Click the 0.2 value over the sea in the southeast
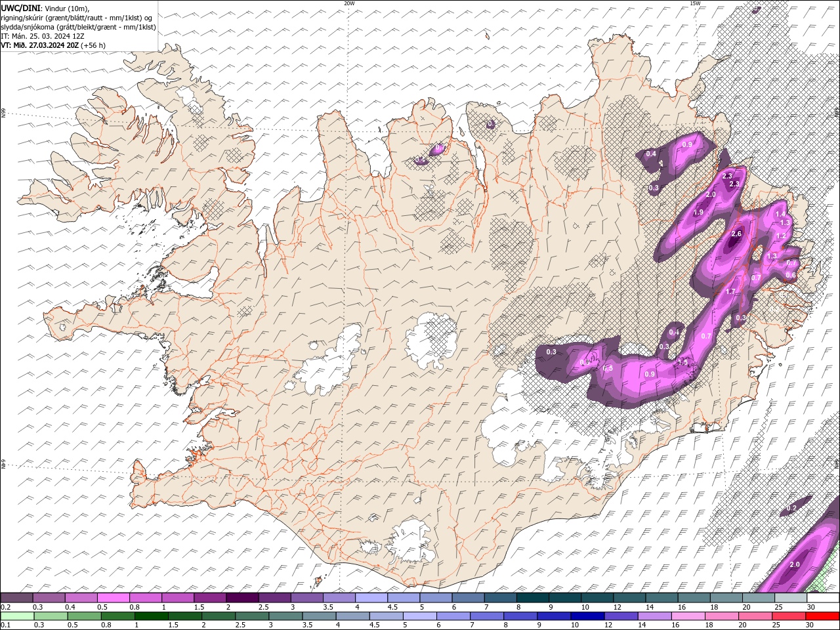 [791, 509]
